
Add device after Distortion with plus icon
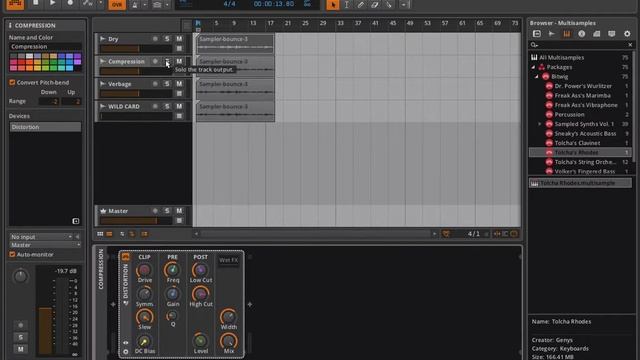click(250, 304)
